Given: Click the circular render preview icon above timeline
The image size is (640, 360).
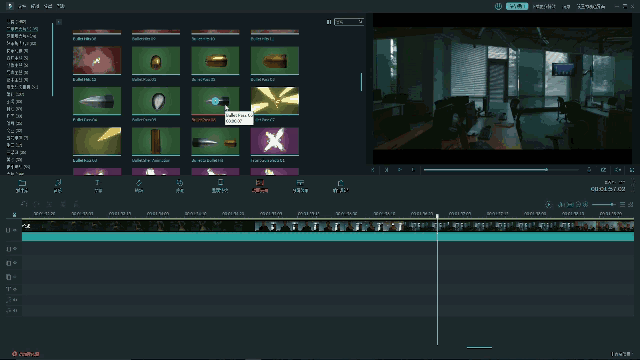Looking at the screenshot, I should click(548, 204).
